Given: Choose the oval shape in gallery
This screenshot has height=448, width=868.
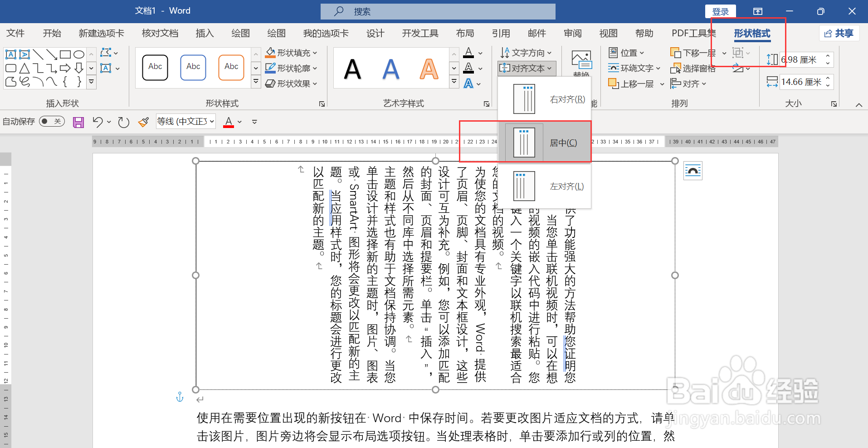Looking at the screenshot, I should pyautogui.click(x=79, y=54).
